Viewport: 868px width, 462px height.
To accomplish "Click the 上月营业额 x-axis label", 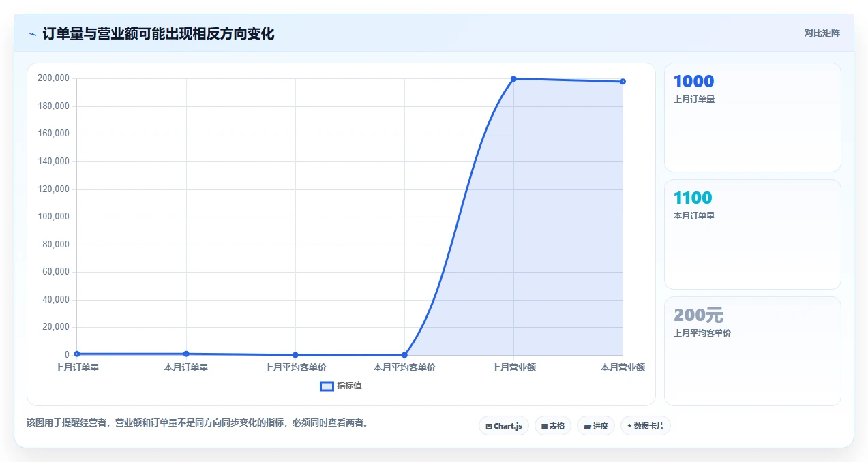I will 513,368.
